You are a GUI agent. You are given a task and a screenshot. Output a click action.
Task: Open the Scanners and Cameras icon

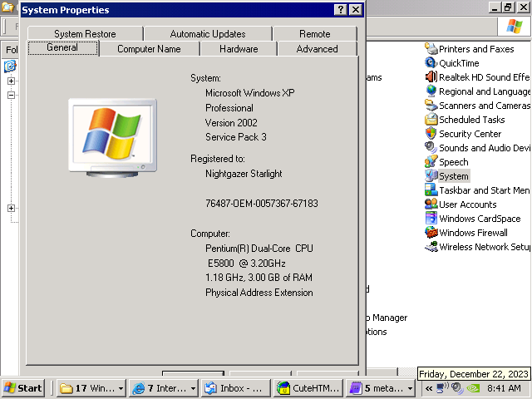pyautogui.click(x=431, y=106)
